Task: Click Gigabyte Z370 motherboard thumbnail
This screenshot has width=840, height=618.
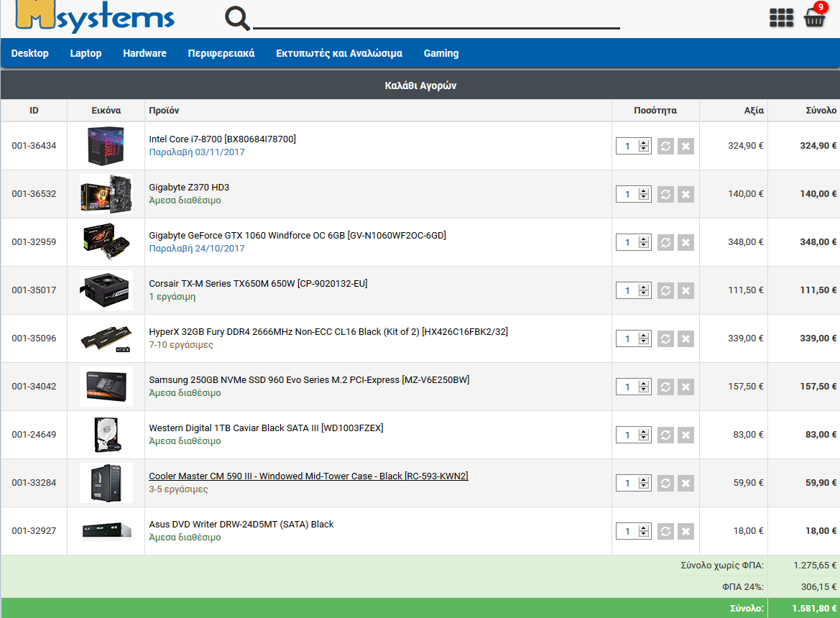Action: (106, 194)
